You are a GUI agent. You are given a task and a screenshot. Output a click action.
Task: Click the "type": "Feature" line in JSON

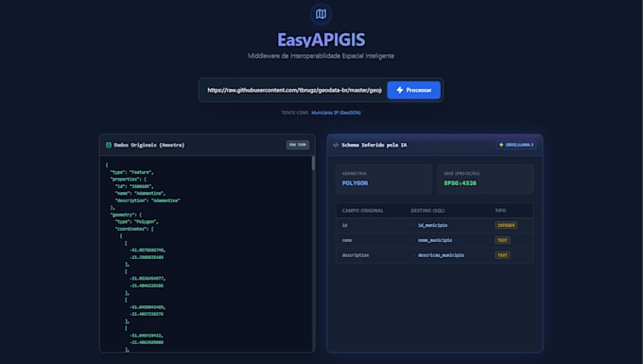coord(132,173)
